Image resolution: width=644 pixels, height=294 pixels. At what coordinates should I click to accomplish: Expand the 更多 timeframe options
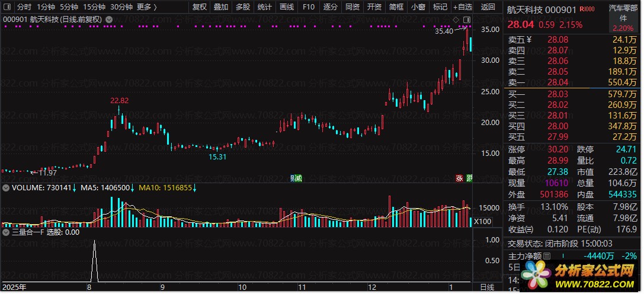coord(146,7)
